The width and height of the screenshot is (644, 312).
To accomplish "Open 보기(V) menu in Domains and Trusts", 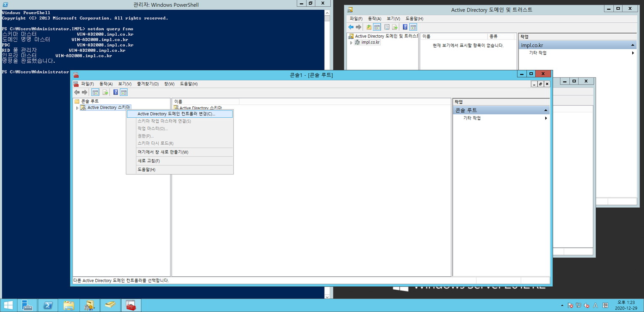I will [x=393, y=19].
